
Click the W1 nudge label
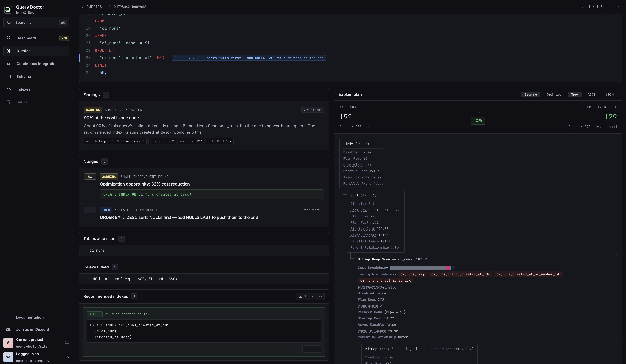pos(90,177)
